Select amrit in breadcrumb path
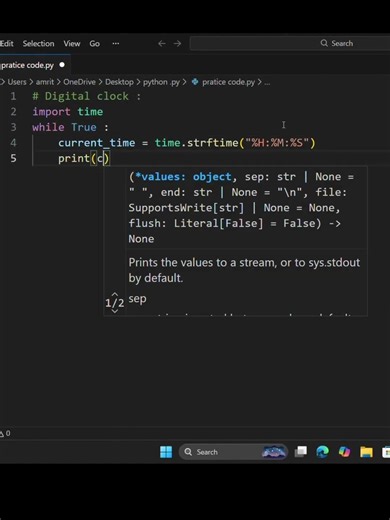This screenshot has width=390, height=520. click(x=45, y=82)
